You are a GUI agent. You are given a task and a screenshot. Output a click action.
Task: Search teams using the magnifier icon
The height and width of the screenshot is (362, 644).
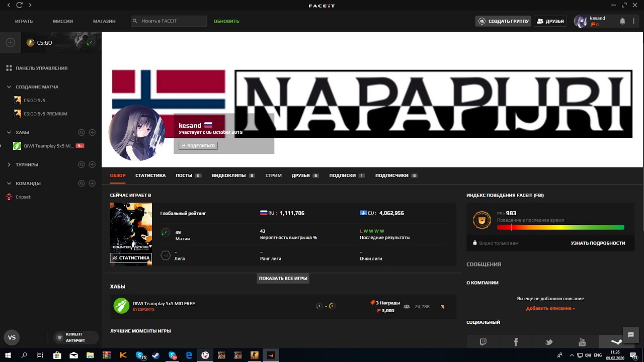(x=82, y=183)
